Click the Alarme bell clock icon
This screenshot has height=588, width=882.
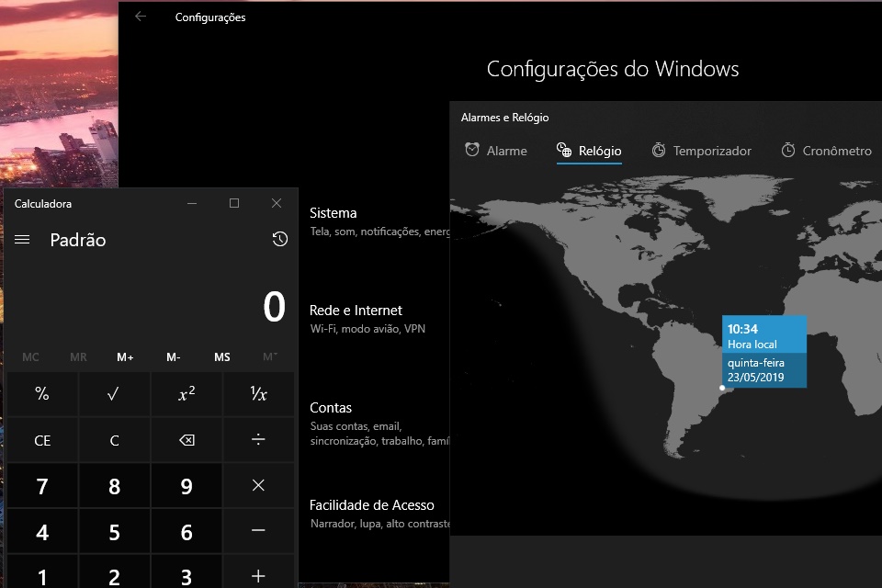click(x=472, y=150)
